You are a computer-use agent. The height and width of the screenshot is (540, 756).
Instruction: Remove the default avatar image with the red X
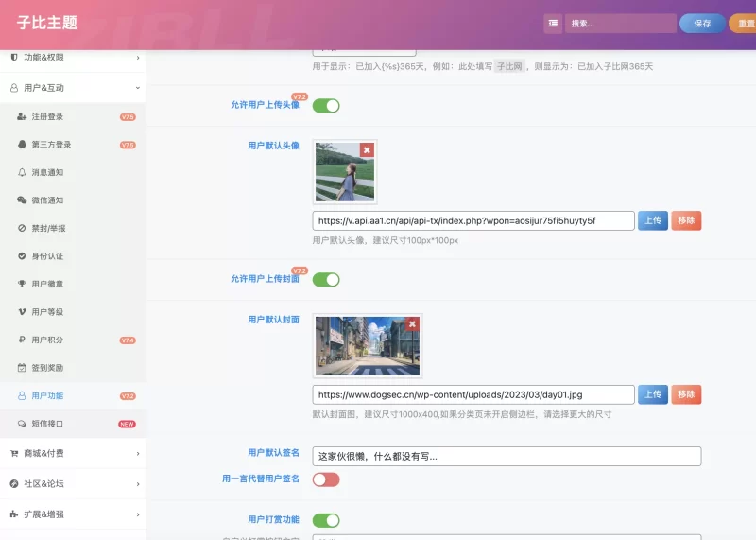click(367, 150)
